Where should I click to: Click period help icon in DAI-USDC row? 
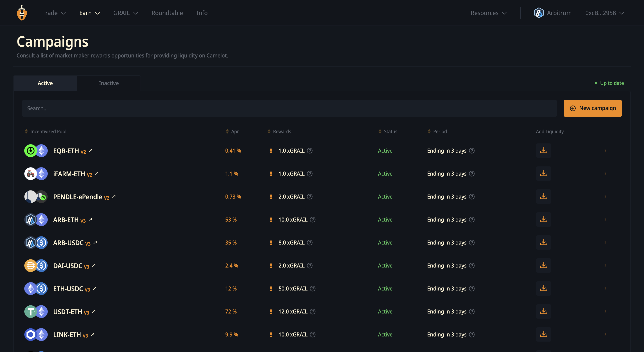point(471,266)
